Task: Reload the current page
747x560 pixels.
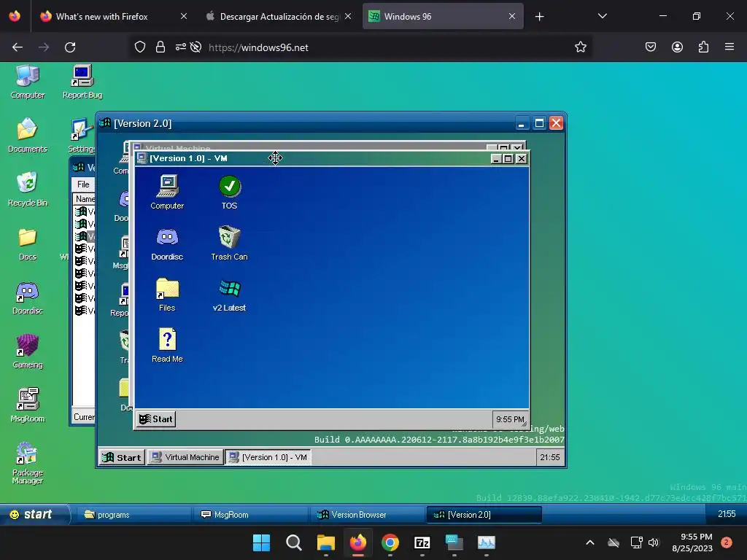Action: click(70, 47)
